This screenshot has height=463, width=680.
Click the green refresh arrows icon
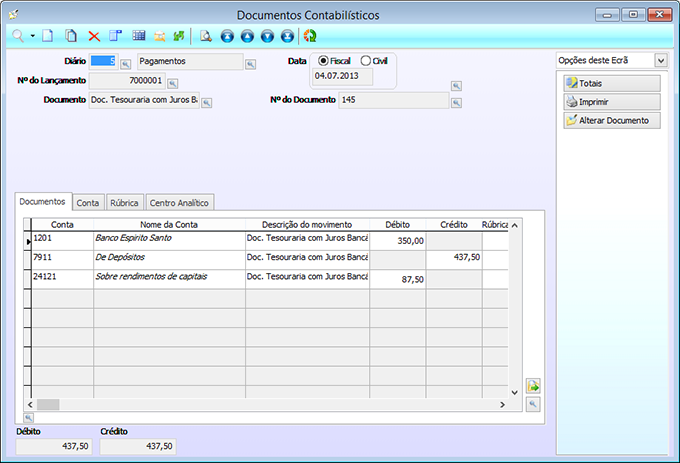(x=179, y=36)
